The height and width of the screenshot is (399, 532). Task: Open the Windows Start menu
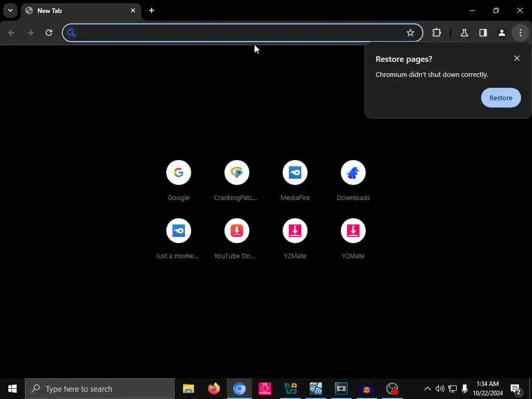(x=12, y=389)
